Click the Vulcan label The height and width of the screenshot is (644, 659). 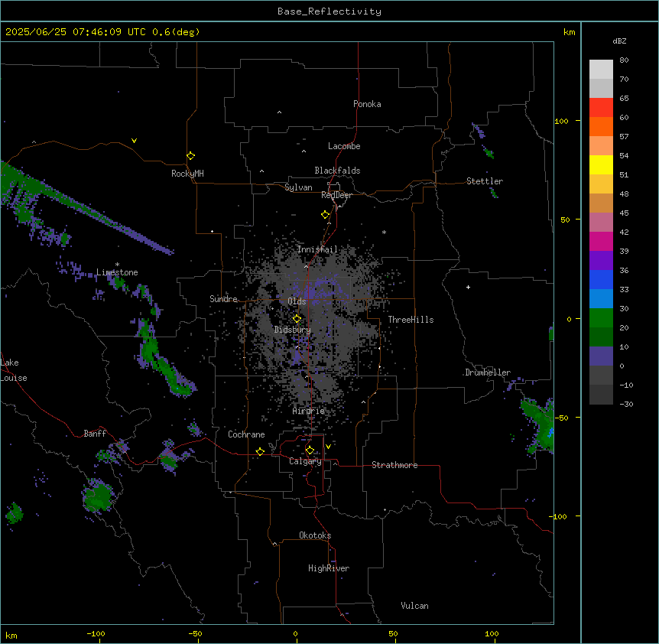(414, 606)
